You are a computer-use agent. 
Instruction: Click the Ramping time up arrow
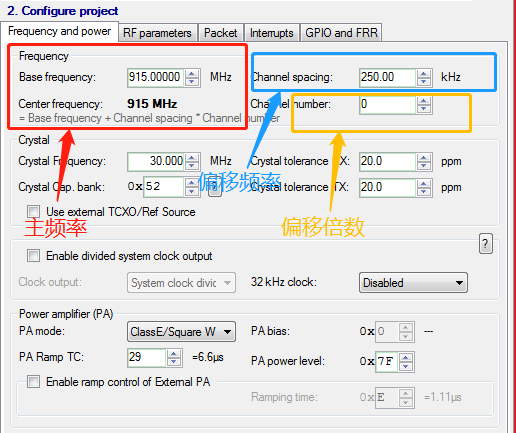(406, 394)
